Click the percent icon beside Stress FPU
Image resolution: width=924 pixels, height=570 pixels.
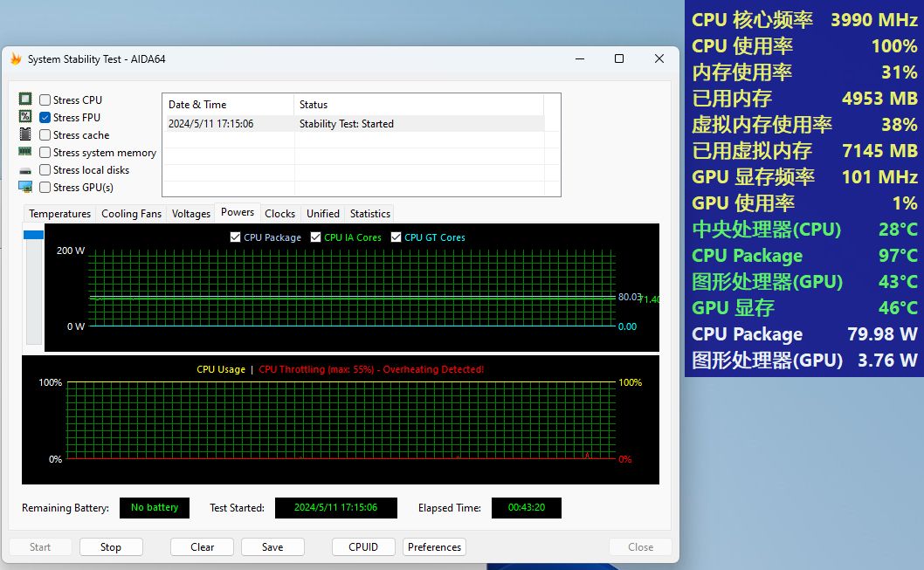25,117
